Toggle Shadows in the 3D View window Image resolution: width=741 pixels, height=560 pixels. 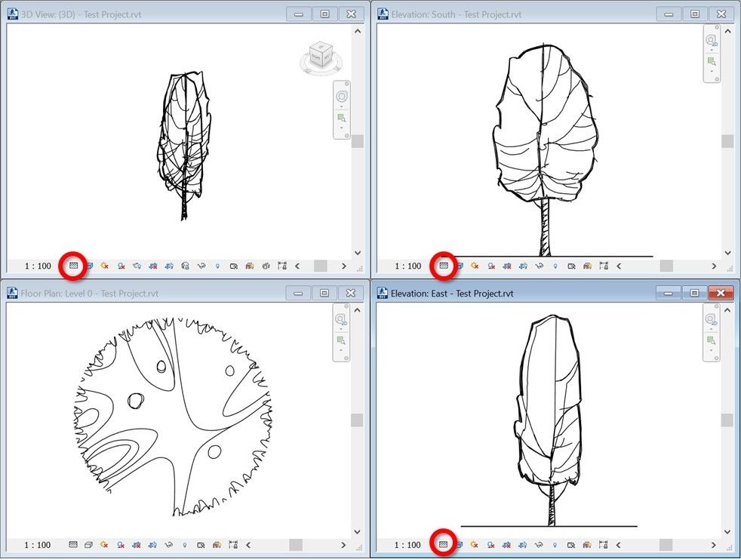121,266
